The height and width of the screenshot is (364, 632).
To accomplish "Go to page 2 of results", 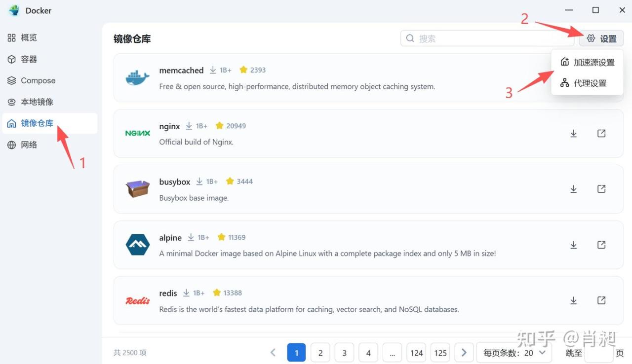I will [x=320, y=353].
